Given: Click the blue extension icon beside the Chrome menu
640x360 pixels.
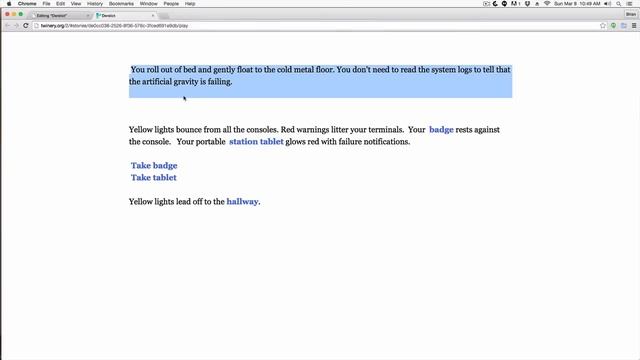Looking at the screenshot, I should [624, 26].
